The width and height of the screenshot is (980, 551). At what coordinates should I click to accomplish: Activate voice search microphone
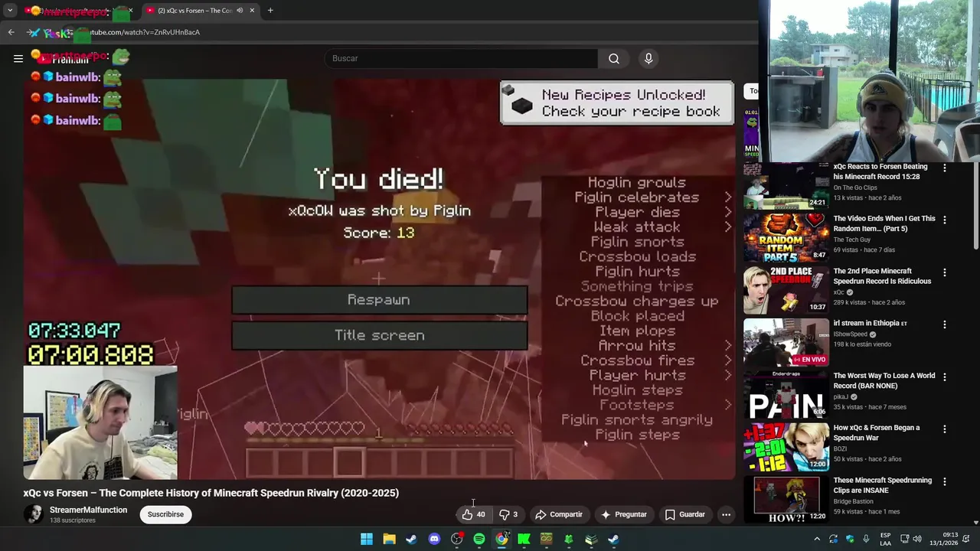click(x=648, y=58)
